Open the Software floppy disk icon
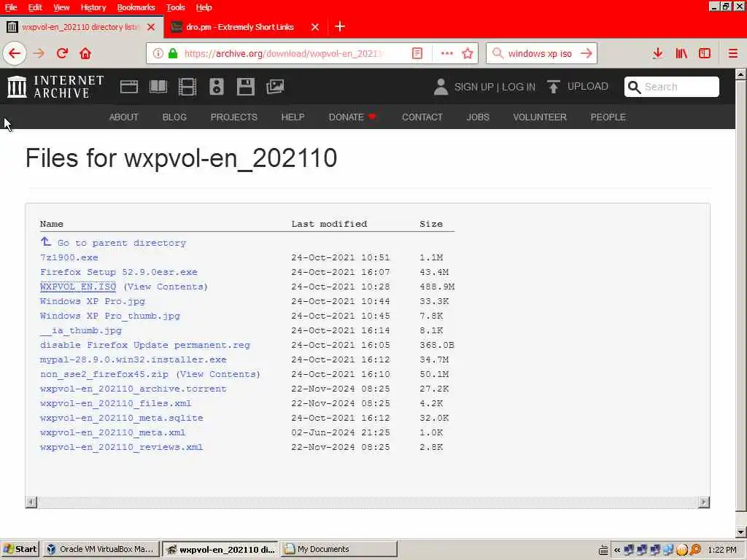Screen dimensions: 747x560 click(x=246, y=87)
